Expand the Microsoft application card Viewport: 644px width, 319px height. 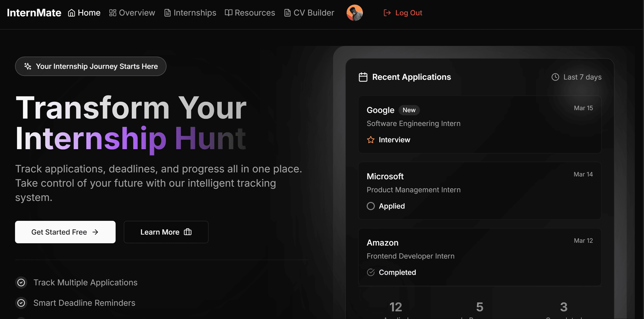tap(480, 191)
